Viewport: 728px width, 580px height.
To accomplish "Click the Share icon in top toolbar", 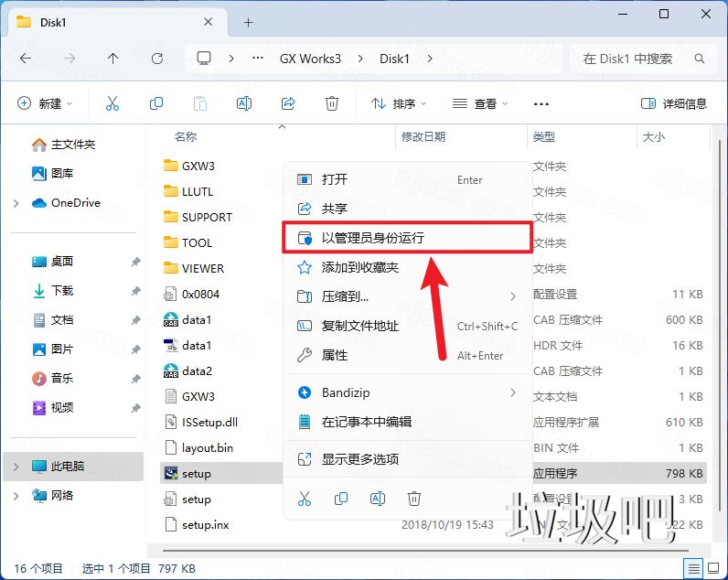I will tap(288, 103).
